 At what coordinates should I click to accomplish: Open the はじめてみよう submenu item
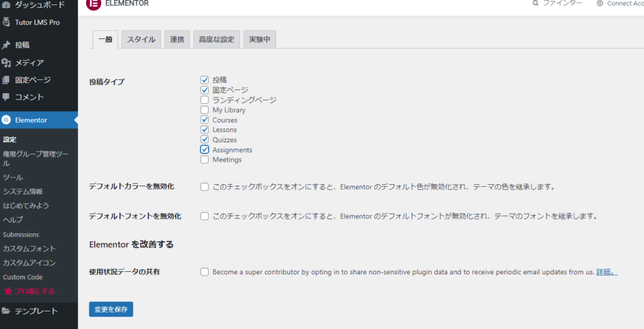click(26, 205)
